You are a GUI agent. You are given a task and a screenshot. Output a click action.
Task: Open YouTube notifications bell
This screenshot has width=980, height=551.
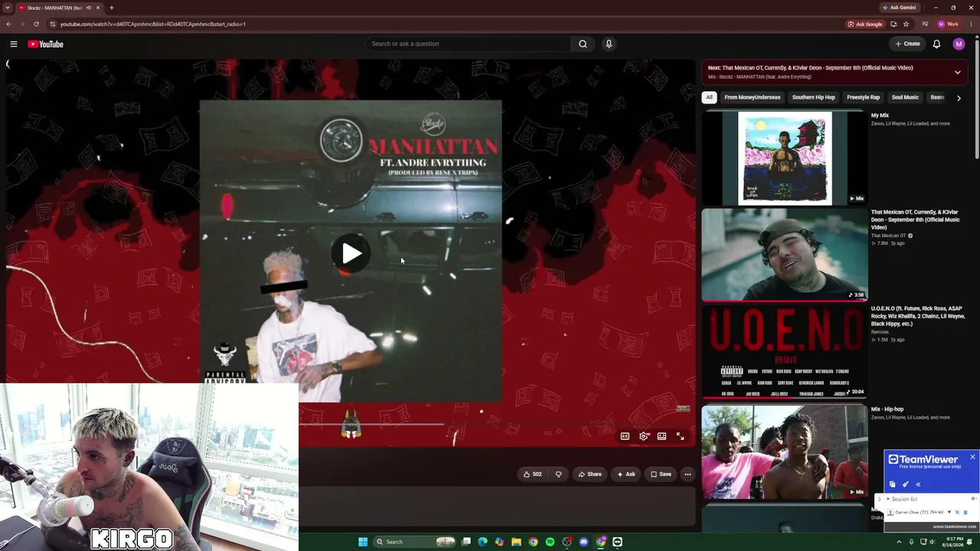tap(936, 44)
